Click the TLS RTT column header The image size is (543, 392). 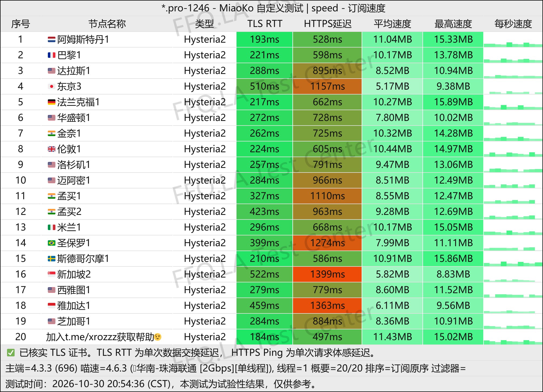tap(265, 24)
